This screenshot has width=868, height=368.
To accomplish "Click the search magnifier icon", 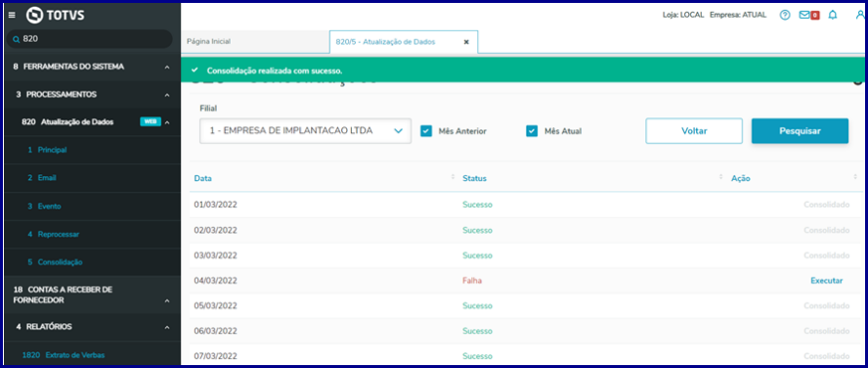I will pyautogui.click(x=16, y=40).
